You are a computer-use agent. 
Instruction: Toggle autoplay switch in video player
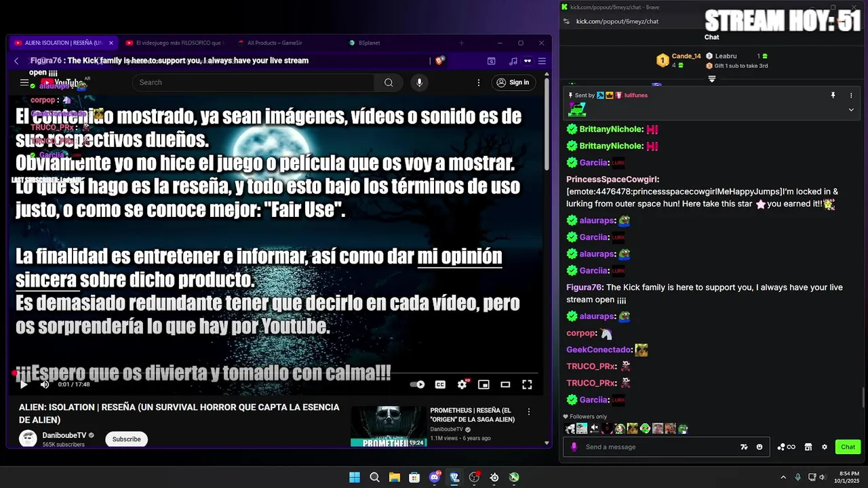418,384
